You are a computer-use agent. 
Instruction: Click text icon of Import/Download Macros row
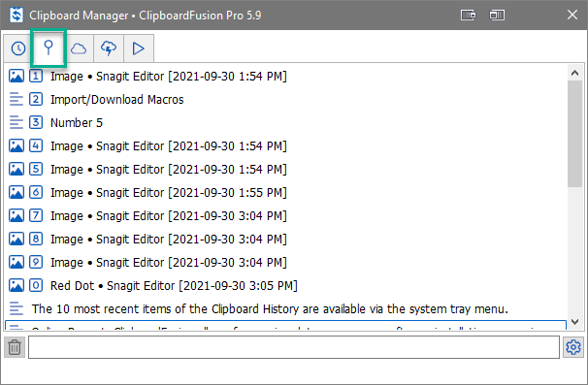click(x=16, y=99)
